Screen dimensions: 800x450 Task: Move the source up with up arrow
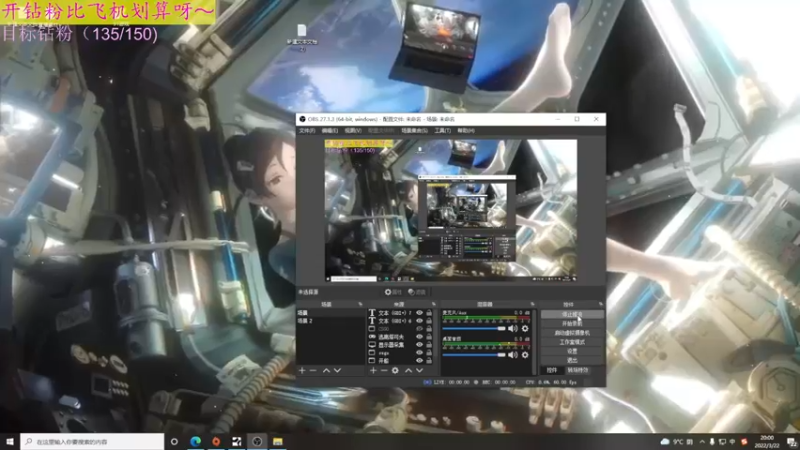click(x=408, y=370)
